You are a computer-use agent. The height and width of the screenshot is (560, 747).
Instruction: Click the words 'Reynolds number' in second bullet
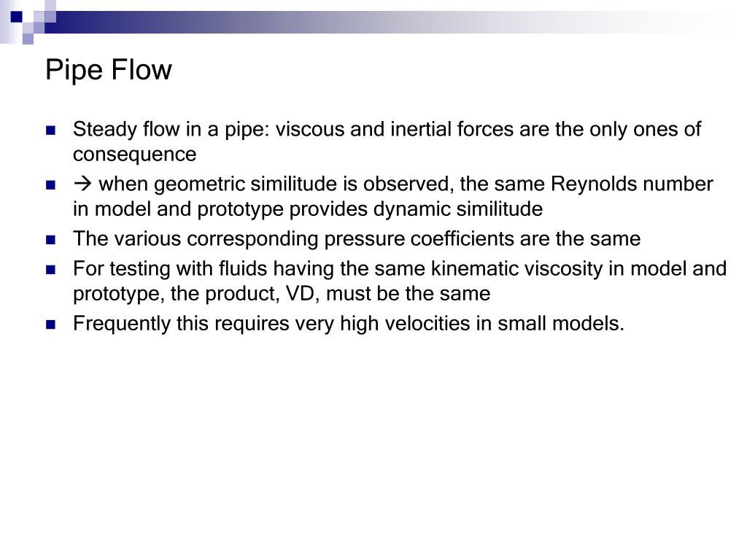[x=632, y=184]
